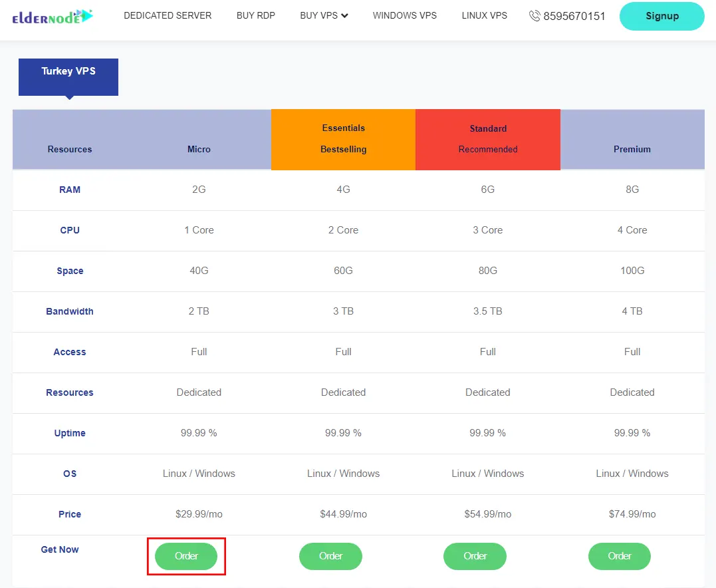716x588 pixels.
Task: Select the orange Essentials Bestselling header
Action: coord(343,139)
